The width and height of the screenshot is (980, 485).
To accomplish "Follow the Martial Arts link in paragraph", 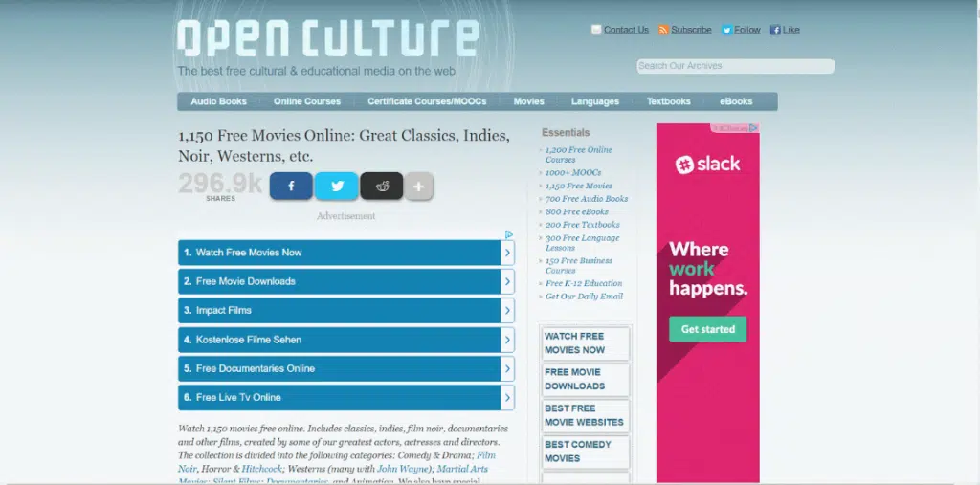I will tap(462, 468).
